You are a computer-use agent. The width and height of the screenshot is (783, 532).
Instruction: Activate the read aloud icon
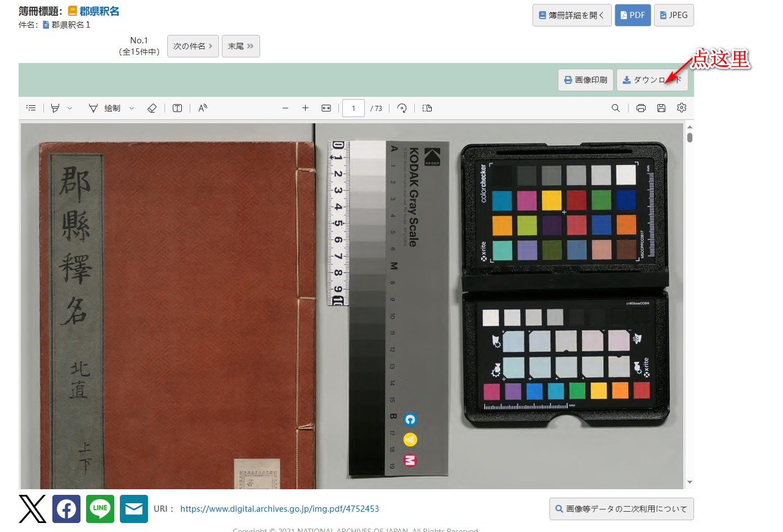[x=203, y=108]
